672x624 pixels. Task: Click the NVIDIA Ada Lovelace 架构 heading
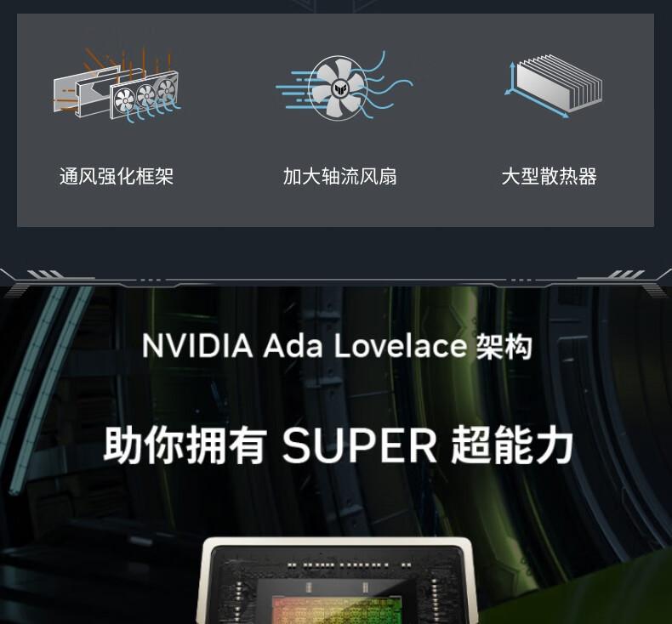click(x=337, y=346)
